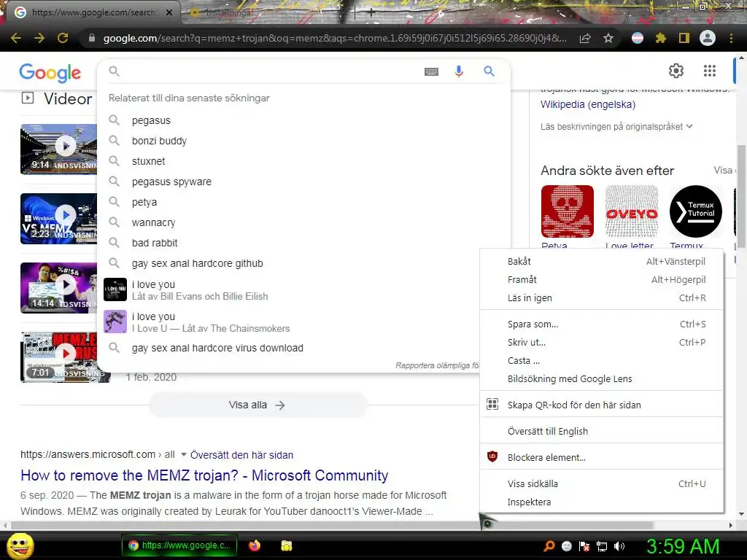Open the Chrome profile avatar
This screenshot has width=747, height=560.
coord(708,38)
